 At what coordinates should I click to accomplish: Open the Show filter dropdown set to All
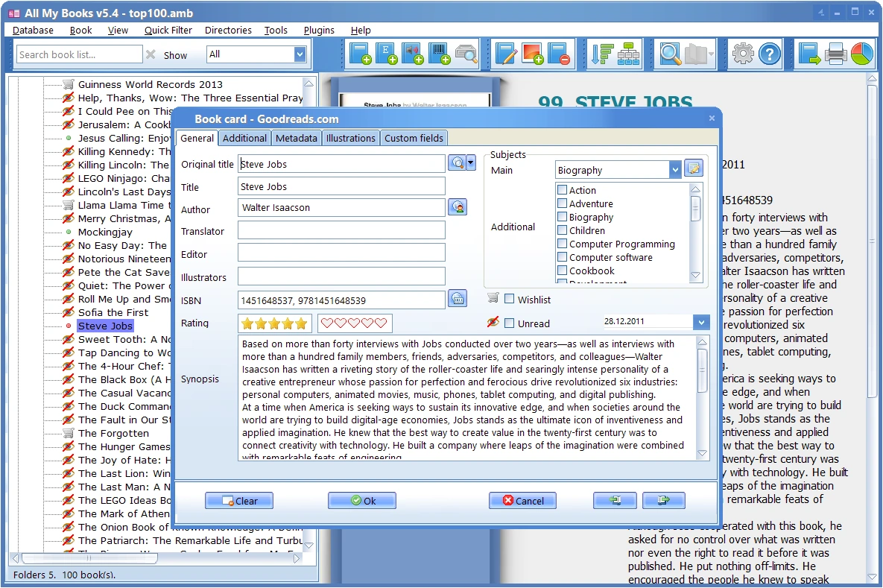[x=300, y=54]
